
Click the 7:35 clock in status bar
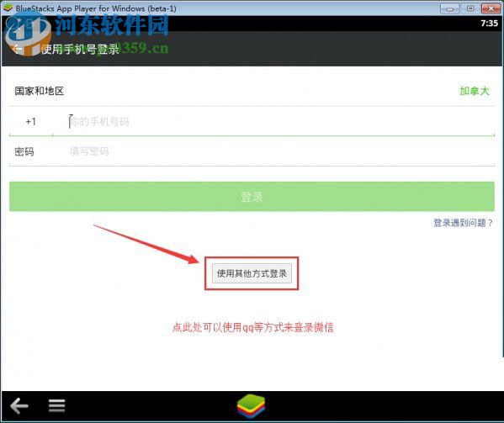pyautogui.click(x=489, y=23)
